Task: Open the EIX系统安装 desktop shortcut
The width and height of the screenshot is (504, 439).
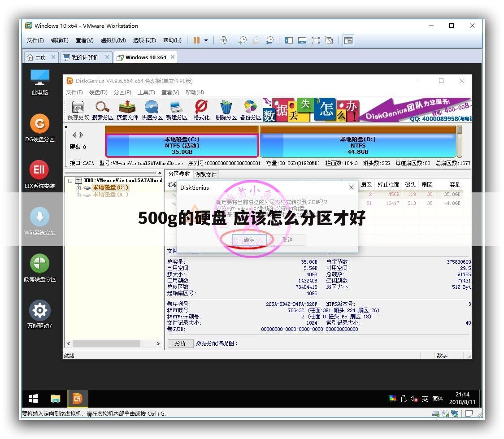Action: point(39,174)
